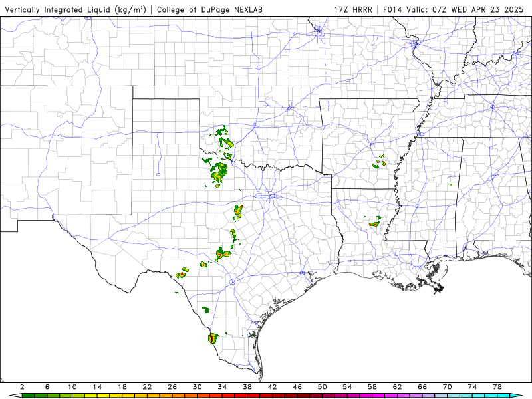The width and height of the screenshot is (532, 399).
Task: Select the color scale label "10"
Action: tap(72, 387)
